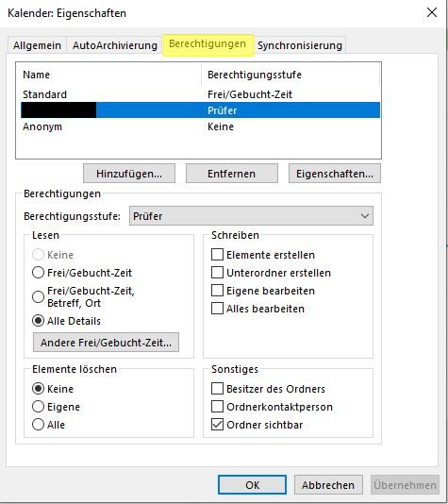The height and width of the screenshot is (504, 448).
Task: Close the Kalender Eigenschaften dialog
Action: (x=432, y=12)
